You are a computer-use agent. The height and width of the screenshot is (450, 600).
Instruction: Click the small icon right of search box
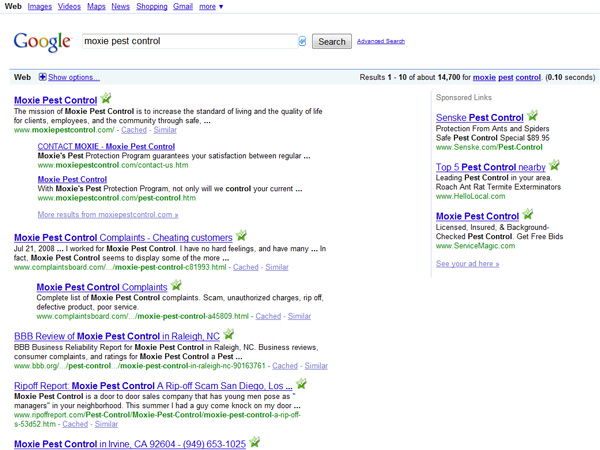(x=302, y=41)
